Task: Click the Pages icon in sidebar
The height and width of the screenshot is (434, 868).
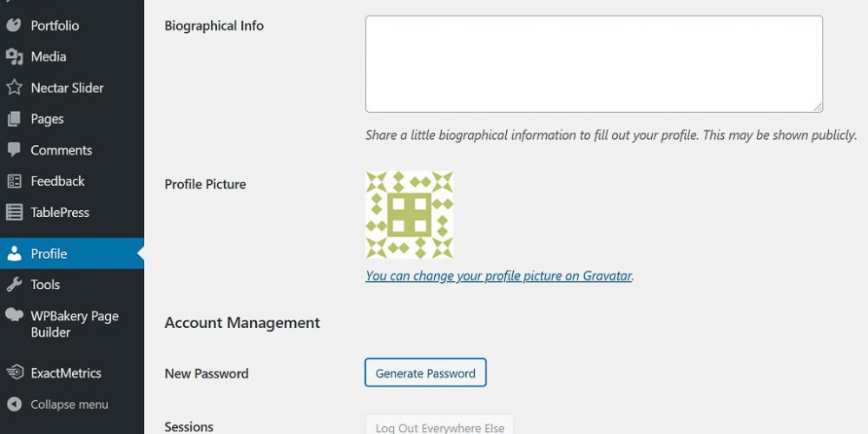Action: [x=14, y=119]
